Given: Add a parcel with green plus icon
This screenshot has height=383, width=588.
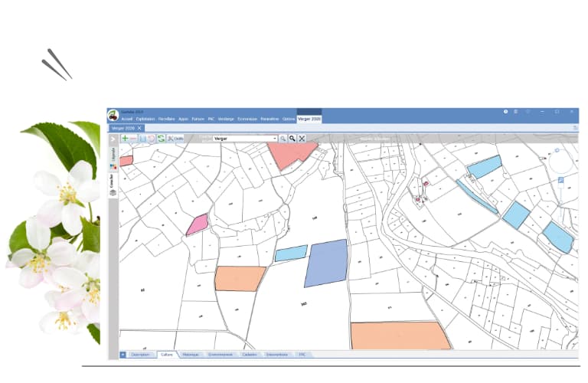Looking at the screenshot, I should click(126, 139).
